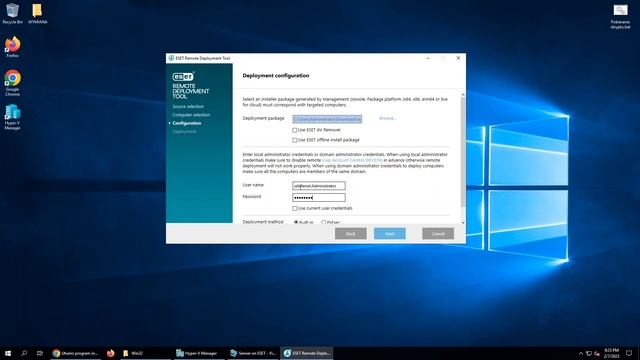Select the second deployment method radio button

click(324, 222)
